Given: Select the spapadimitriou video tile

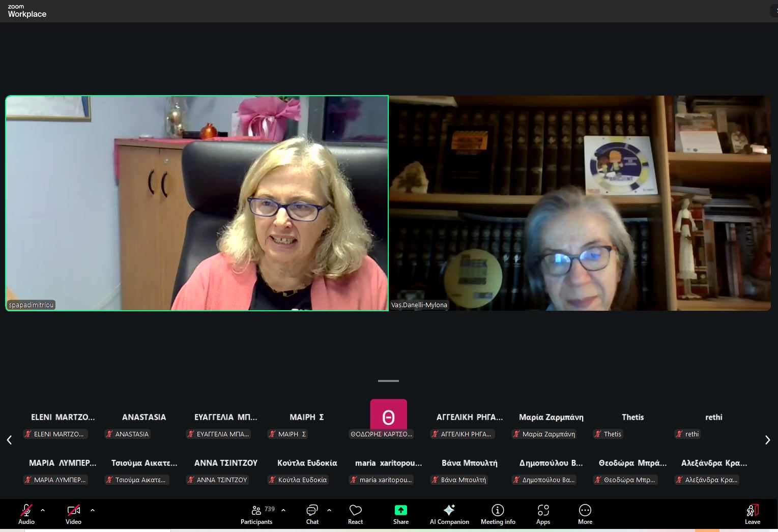Looking at the screenshot, I should [x=197, y=203].
